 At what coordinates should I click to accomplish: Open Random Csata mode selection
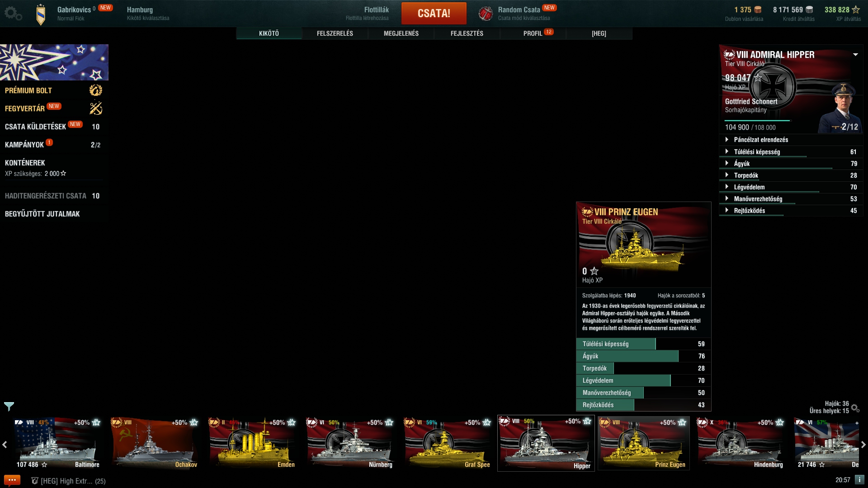tap(524, 13)
